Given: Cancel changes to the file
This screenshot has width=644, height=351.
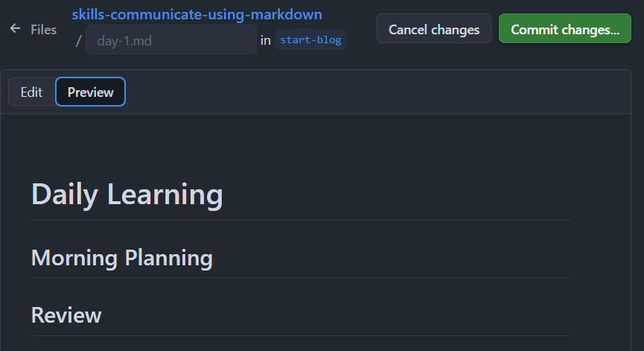Looking at the screenshot, I should tap(434, 29).
